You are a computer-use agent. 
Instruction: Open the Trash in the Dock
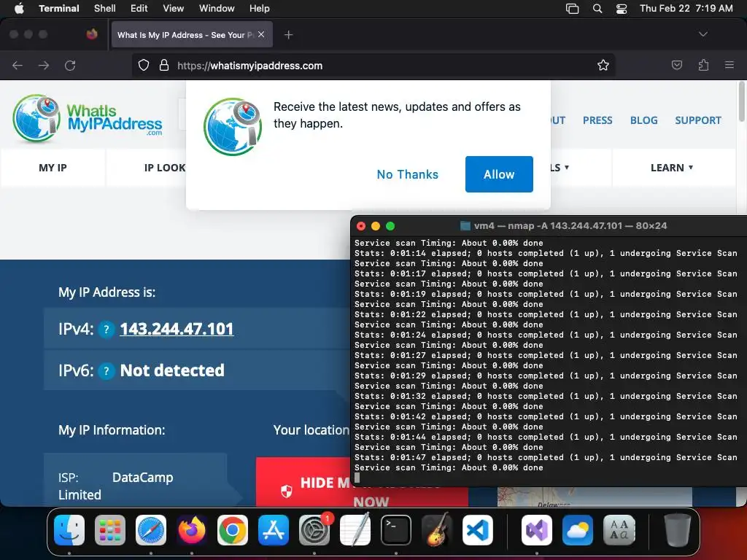tap(678, 530)
